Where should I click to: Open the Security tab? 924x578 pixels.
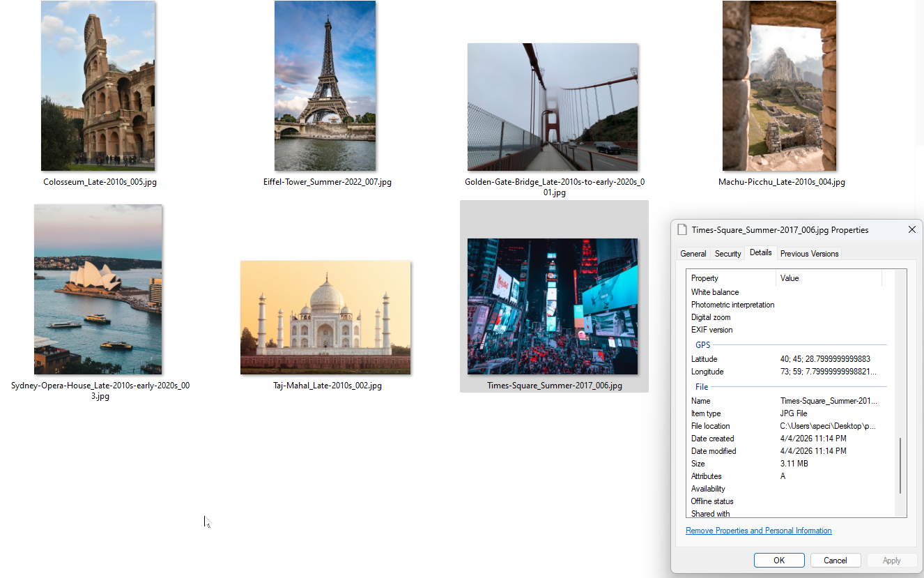pos(727,254)
